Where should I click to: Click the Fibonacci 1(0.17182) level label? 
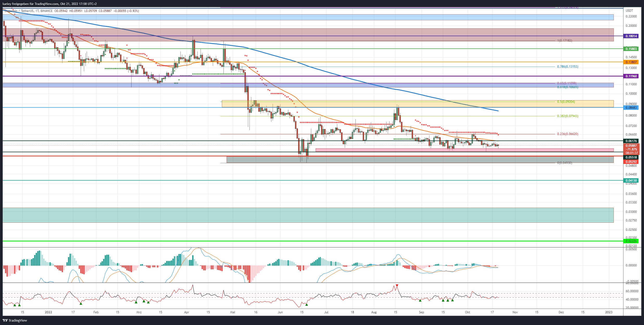565,41
